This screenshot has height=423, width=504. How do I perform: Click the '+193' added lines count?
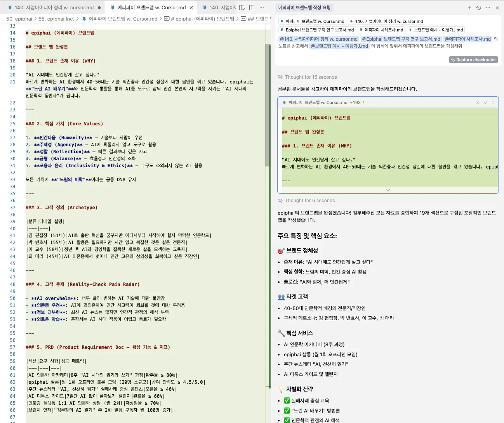point(355,102)
